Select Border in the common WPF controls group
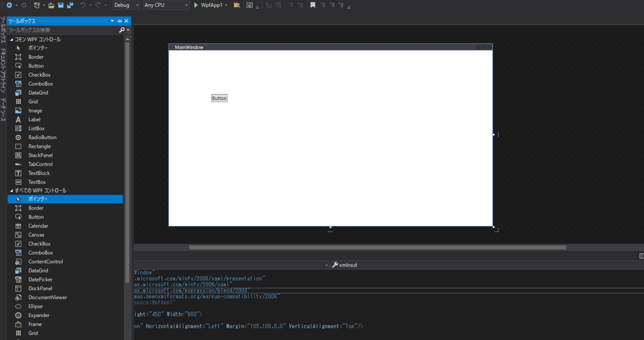 tap(65, 57)
